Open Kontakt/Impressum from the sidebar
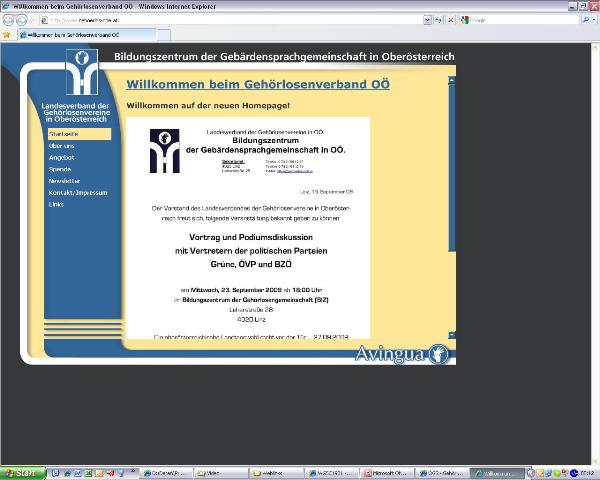The width and height of the screenshot is (600, 480). (77, 192)
